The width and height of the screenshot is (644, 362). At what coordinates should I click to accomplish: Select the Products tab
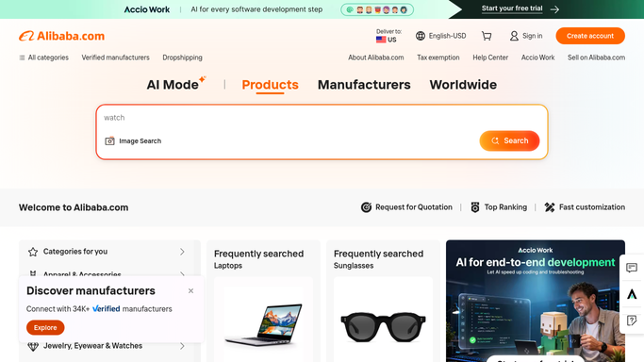[x=270, y=85]
